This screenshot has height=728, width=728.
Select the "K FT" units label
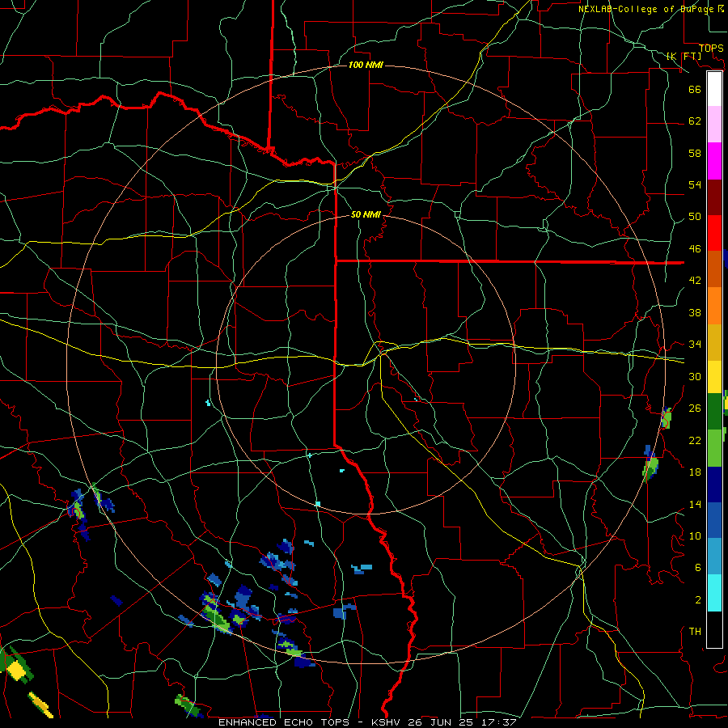point(684,56)
